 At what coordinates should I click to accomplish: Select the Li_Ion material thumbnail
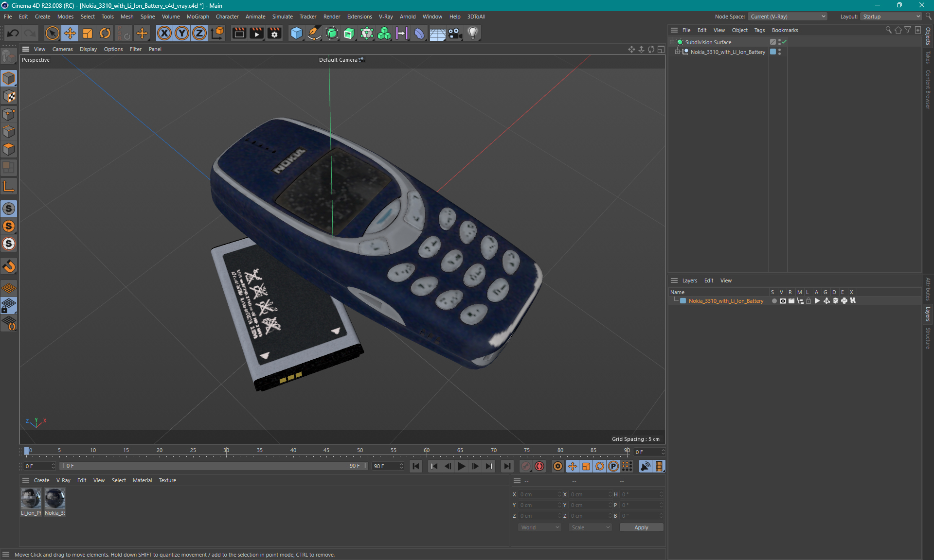coord(31,499)
